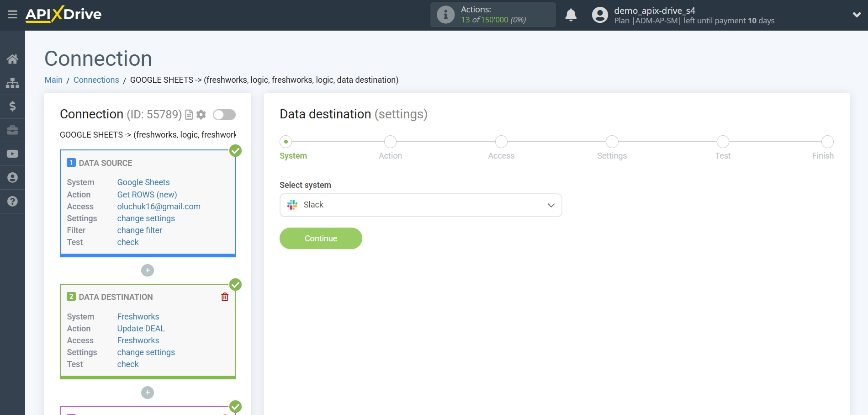Open the home sidebar icon
The image size is (868, 415).
pos(12,59)
